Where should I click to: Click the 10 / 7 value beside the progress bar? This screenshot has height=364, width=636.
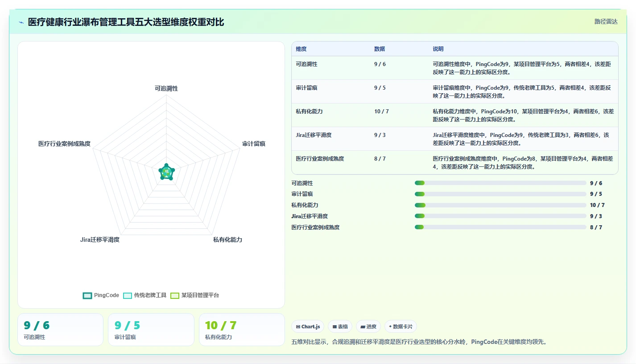coord(597,205)
